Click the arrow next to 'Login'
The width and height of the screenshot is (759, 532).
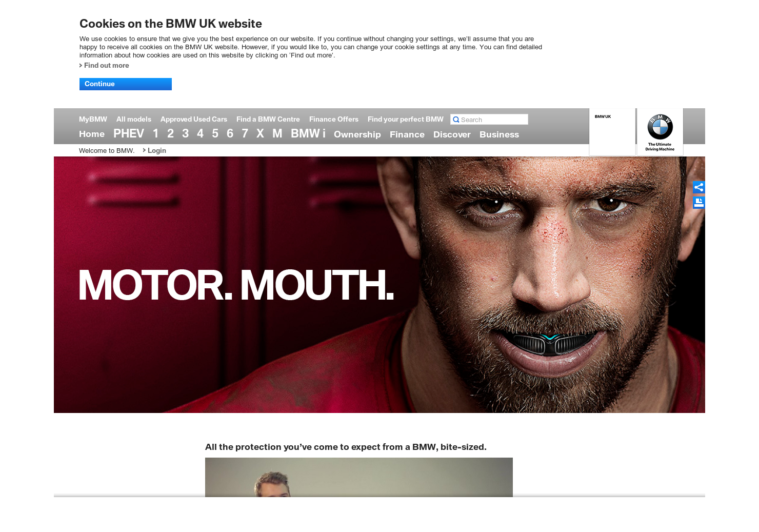[x=144, y=150]
